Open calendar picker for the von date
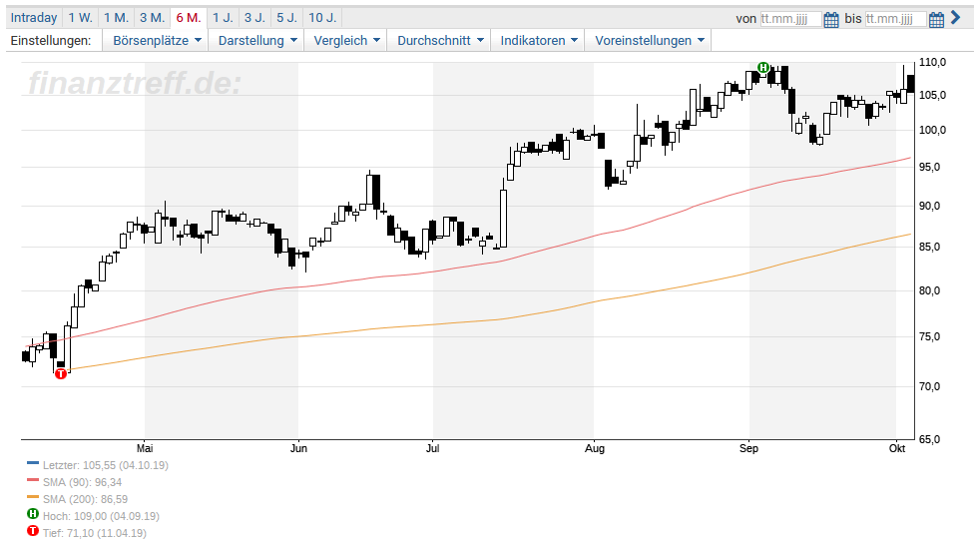Screen dimensions: 980x544 (x=831, y=19)
